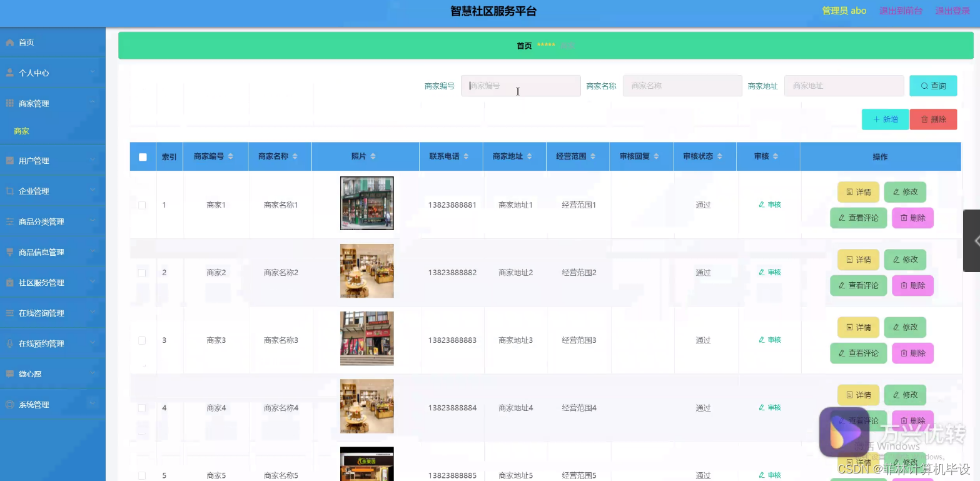Check the checkbox for row 商家4
Image resolution: width=980 pixels, height=481 pixels.
[142, 408]
